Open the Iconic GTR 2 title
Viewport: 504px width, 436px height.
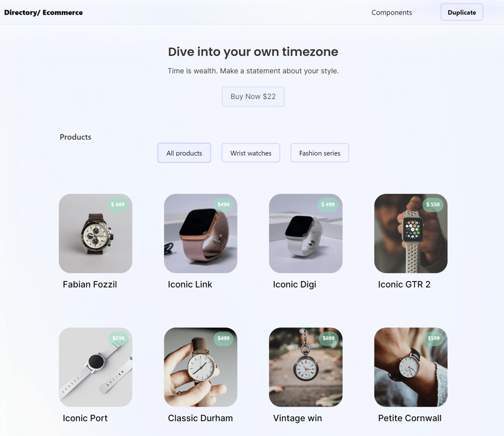404,284
